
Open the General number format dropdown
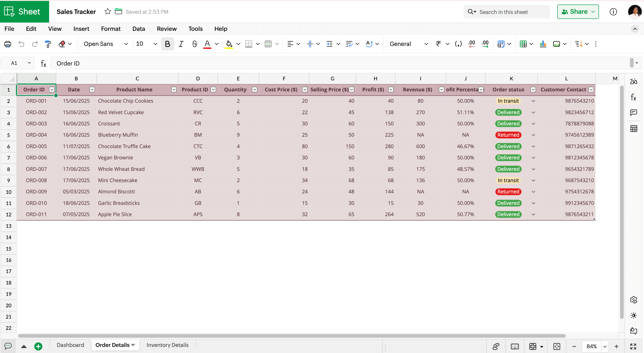(409, 44)
